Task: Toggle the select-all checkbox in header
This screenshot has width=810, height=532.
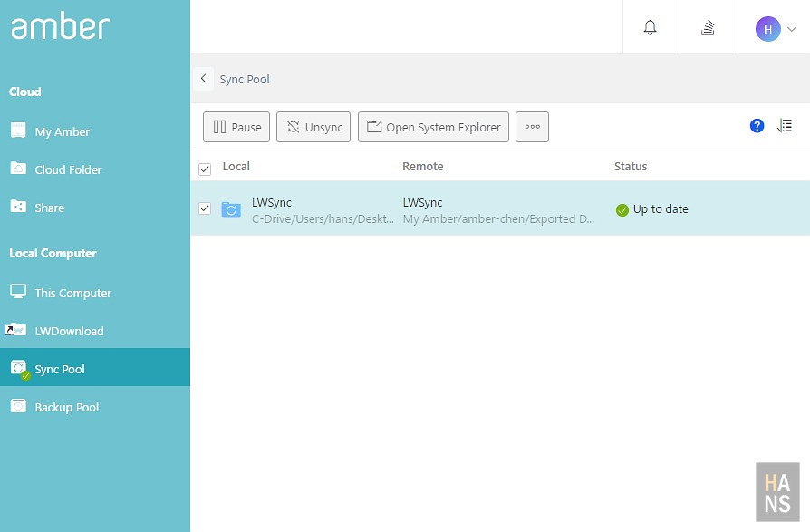Action: point(205,169)
